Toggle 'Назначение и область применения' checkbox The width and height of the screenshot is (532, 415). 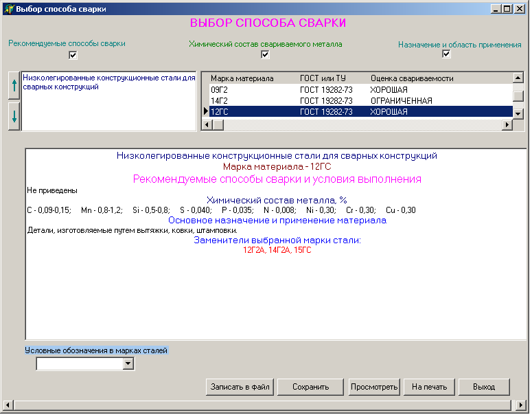click(446, 54)
